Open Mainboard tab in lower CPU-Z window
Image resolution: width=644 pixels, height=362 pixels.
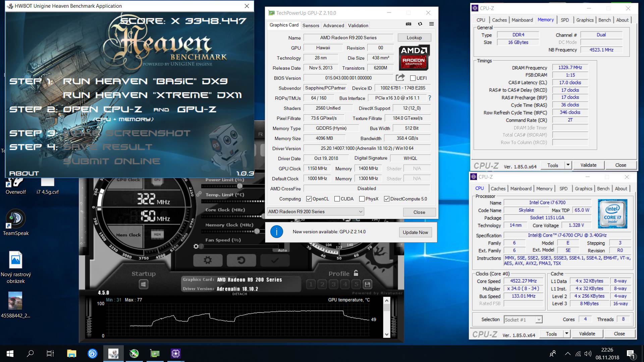coord(521,189)
